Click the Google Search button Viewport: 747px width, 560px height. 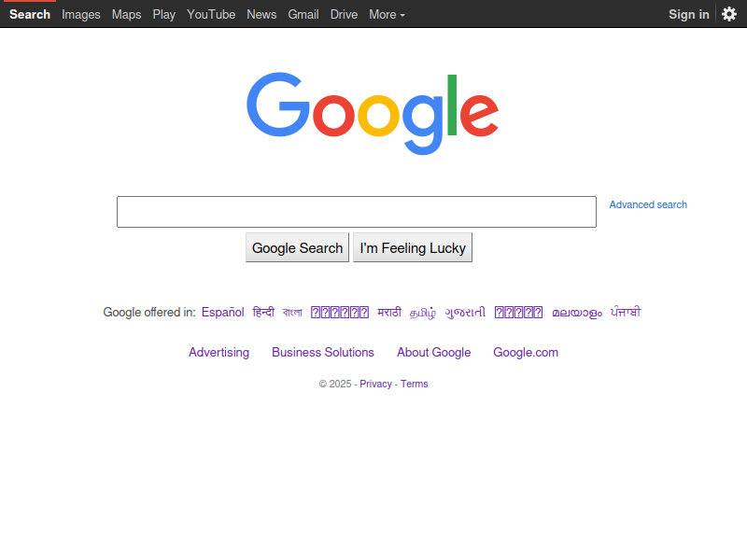pyautogui.click(x=297, y=247)
